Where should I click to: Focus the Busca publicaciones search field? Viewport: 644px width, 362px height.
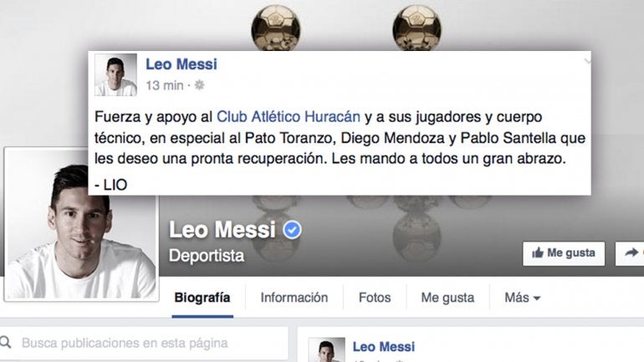(144, 343)
